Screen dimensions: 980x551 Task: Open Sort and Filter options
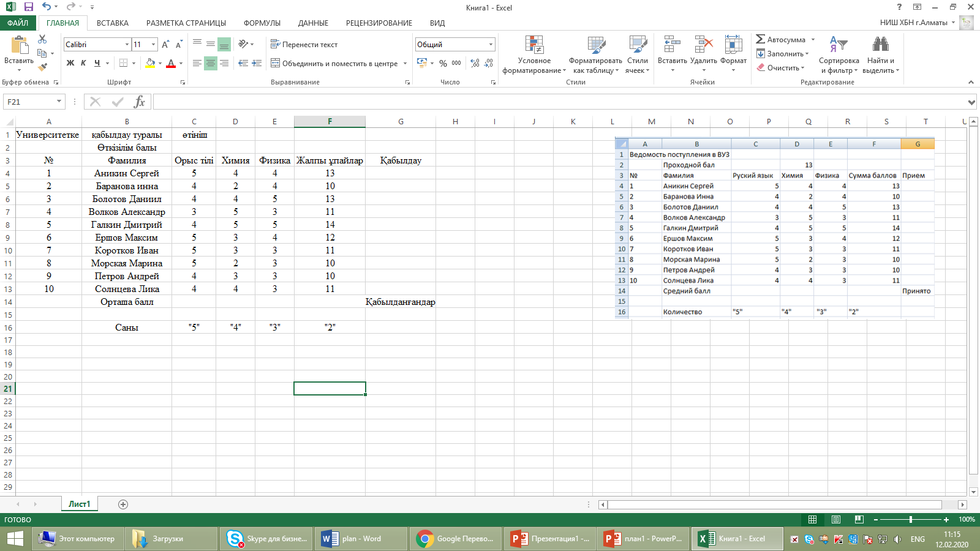click(839, 55)
